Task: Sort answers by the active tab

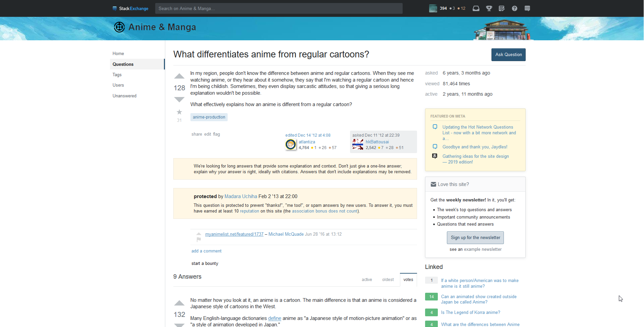Action: pos(367,280)
